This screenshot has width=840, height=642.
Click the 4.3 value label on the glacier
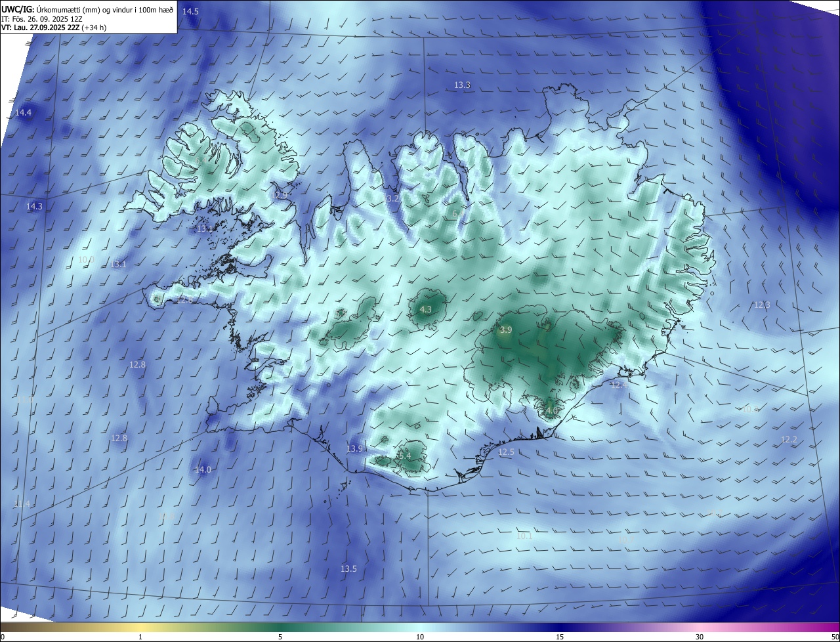tap(426, 309)
